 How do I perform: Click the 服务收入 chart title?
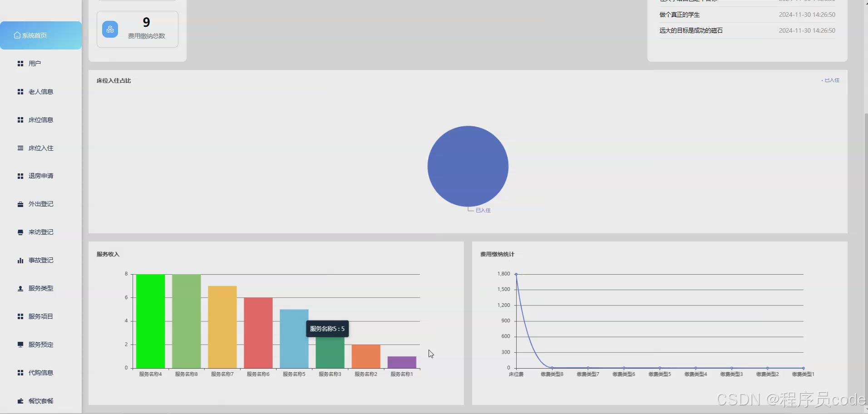pos(108,254)
